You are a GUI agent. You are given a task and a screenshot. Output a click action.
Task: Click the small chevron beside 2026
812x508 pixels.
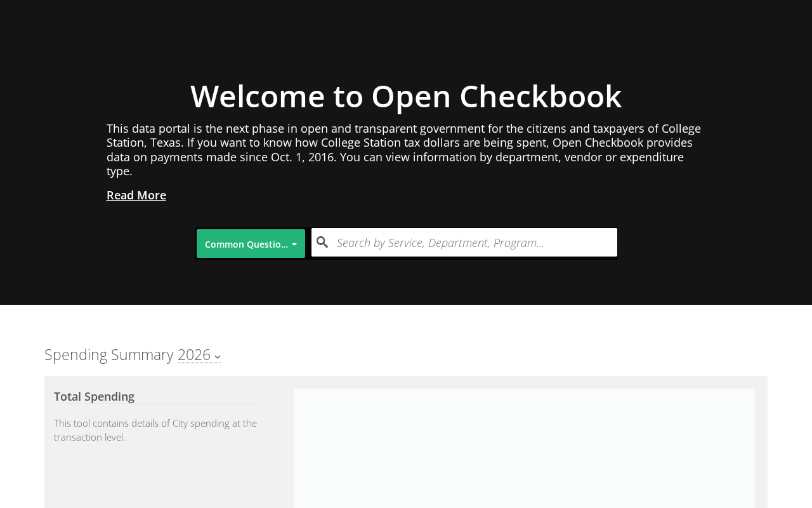pos(218,357)
